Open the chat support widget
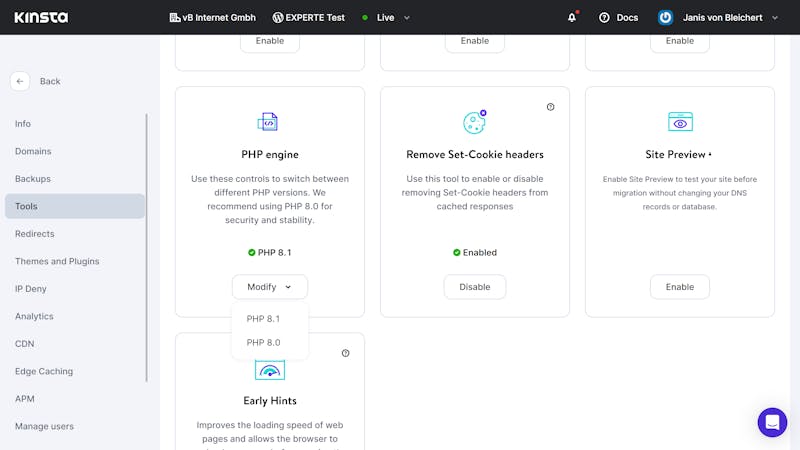 772,422
